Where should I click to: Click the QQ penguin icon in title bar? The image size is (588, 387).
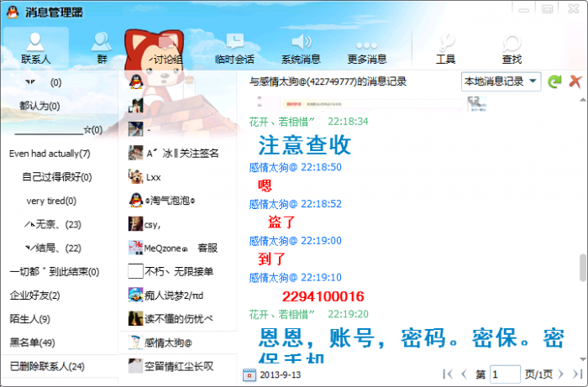13,12
